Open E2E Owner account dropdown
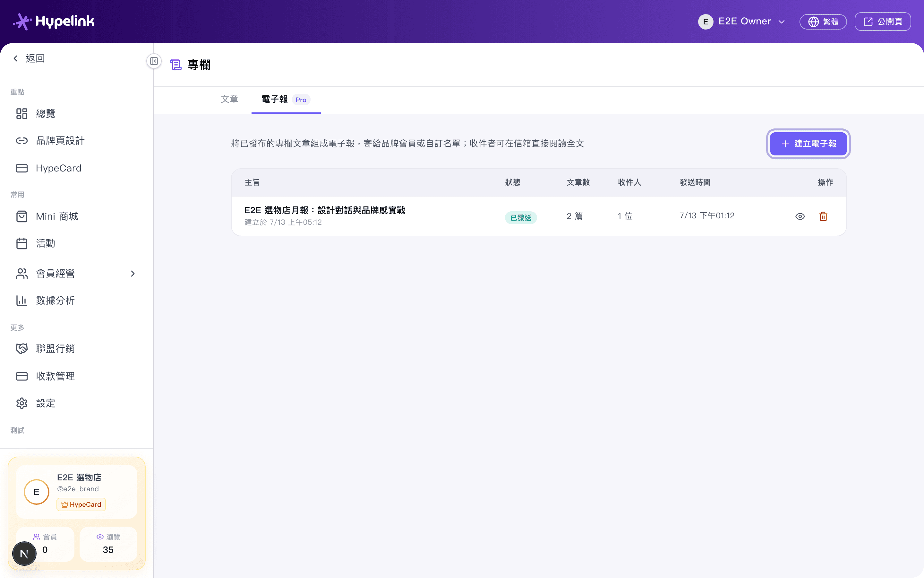Screen dimensions: 924x578 [x=742, y=22]
